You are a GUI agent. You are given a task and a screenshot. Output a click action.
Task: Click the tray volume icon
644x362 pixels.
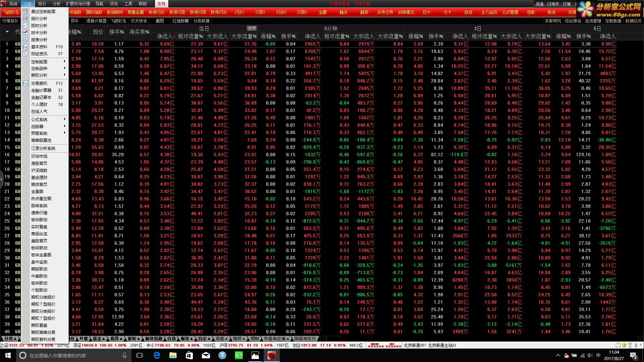590,355
